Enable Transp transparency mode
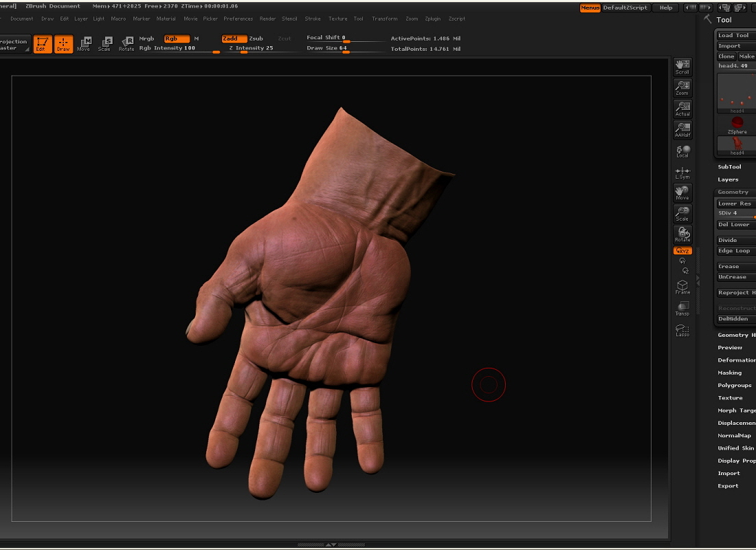 682,309
